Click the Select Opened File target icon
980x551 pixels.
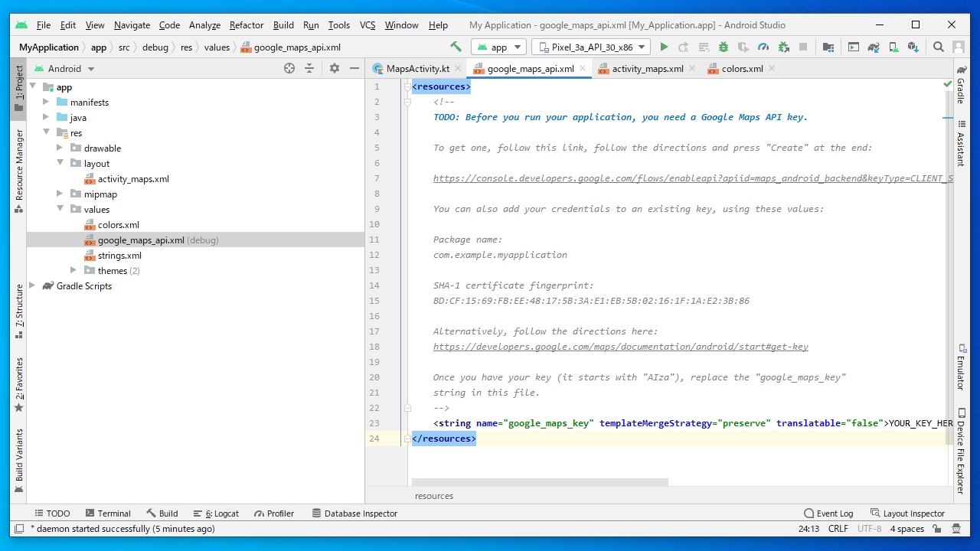coord(289,68)
